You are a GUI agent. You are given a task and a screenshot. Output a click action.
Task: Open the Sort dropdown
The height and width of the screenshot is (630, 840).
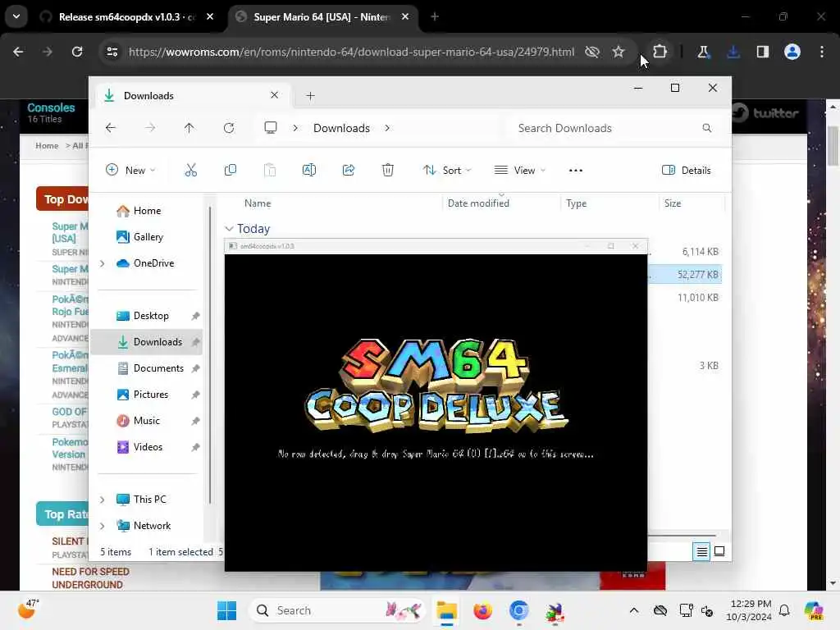pyautogui.click(x=446, y=171)
